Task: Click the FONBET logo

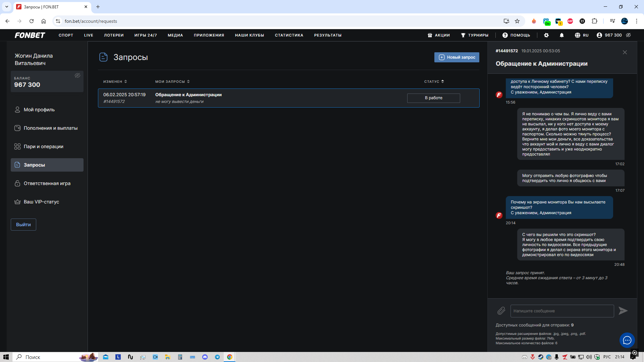Action: pyautogui.click(x=30, y=35)
